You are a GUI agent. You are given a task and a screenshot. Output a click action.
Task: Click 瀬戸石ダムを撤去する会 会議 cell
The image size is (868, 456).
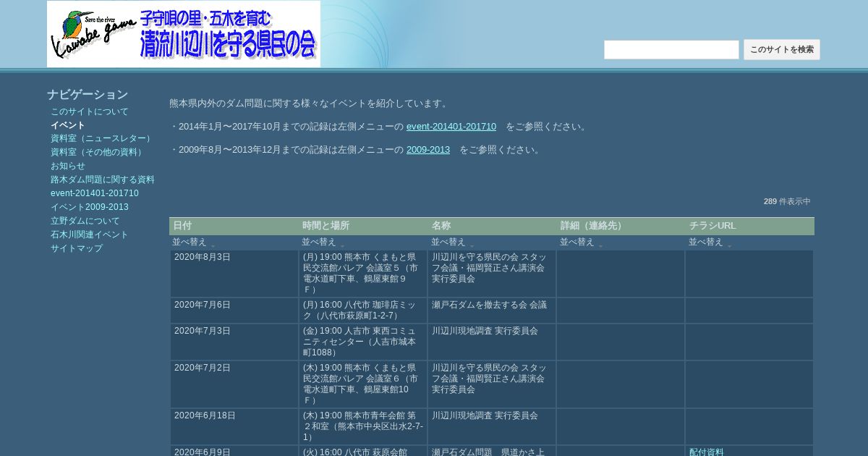tap(492, 311)
